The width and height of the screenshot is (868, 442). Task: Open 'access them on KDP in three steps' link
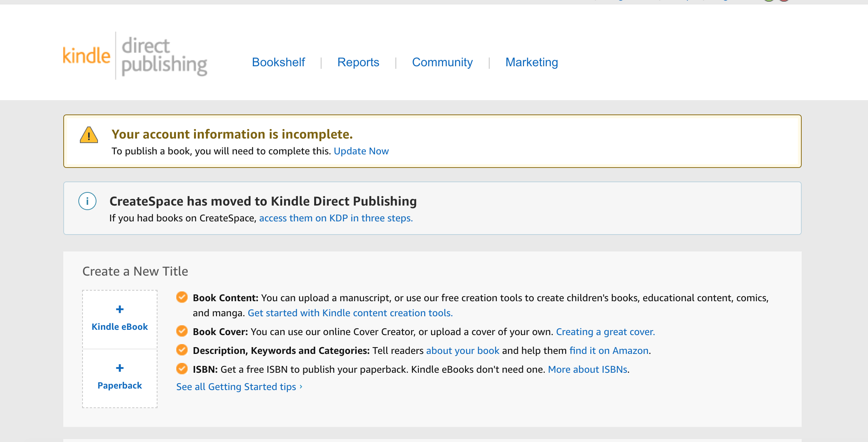336,218
